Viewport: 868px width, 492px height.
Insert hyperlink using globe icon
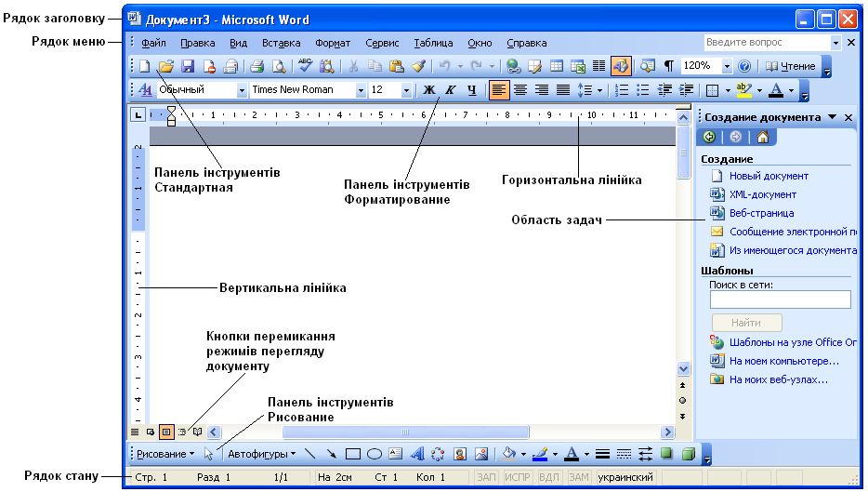514,66
